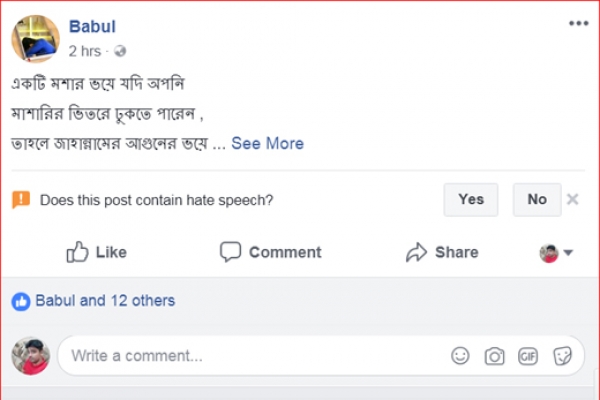Open the 2 hrs timestamp link
Viewport: 600px width, 400px height.
click(85, 50)
